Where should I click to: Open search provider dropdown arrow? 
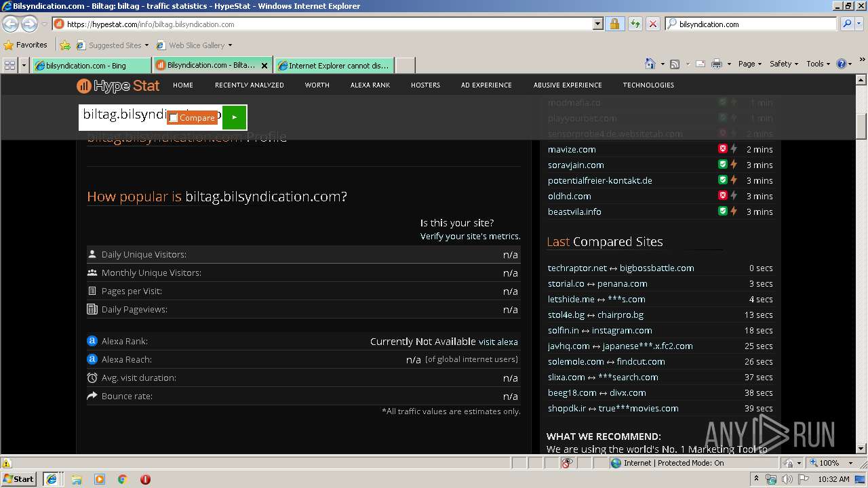(x=860, y=24)
